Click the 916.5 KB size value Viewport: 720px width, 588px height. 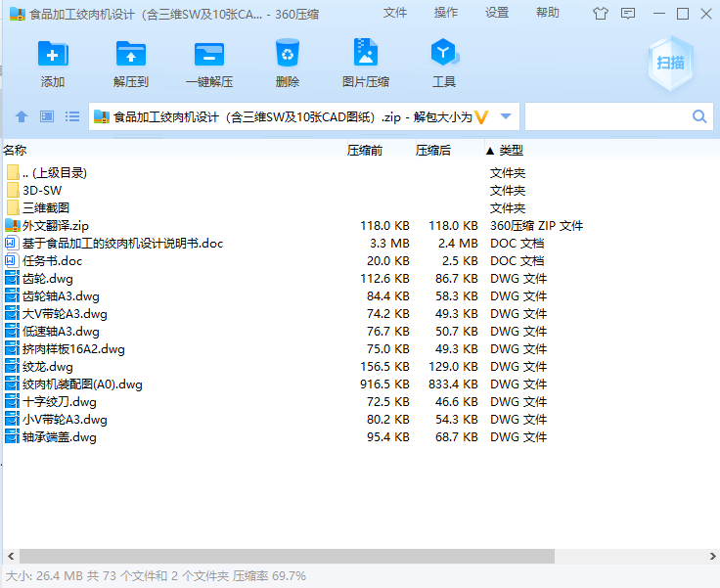[384, 384]
